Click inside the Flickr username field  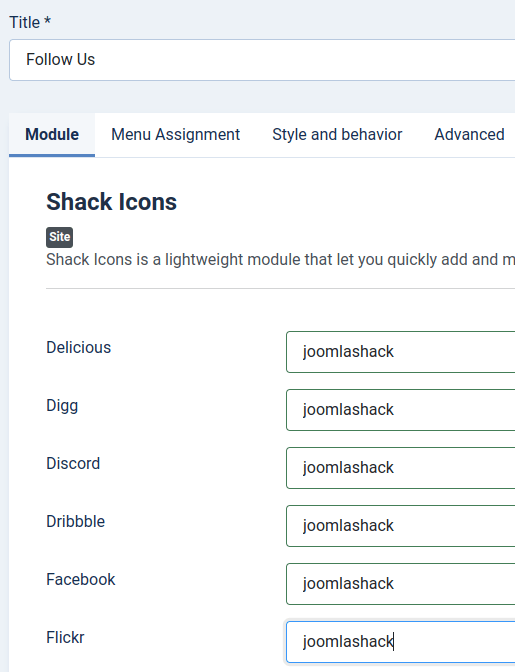pos(401,642)
